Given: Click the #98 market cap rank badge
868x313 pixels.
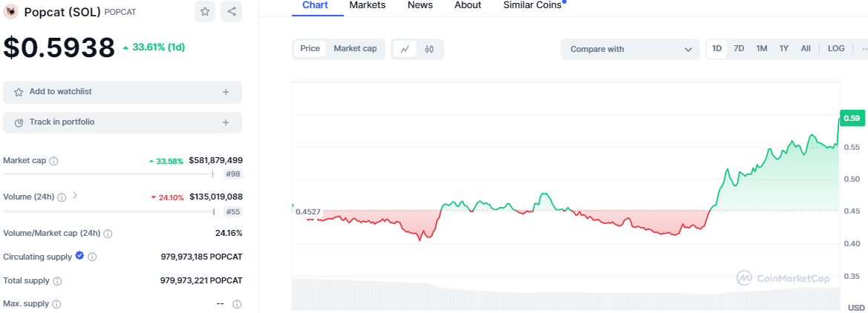Looking at the screenshot, I should point(232,174).
